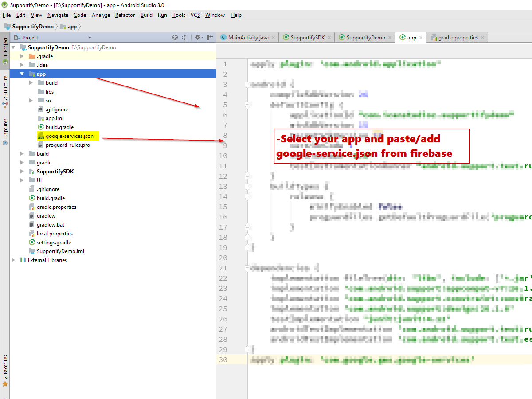
Task: Open the Build menu
Action: pos(146,15)
